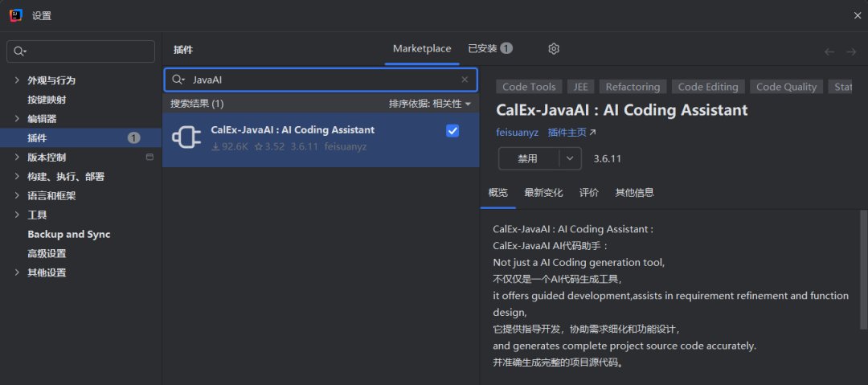Click the Refactoring tag

click(x=633, y=87)
